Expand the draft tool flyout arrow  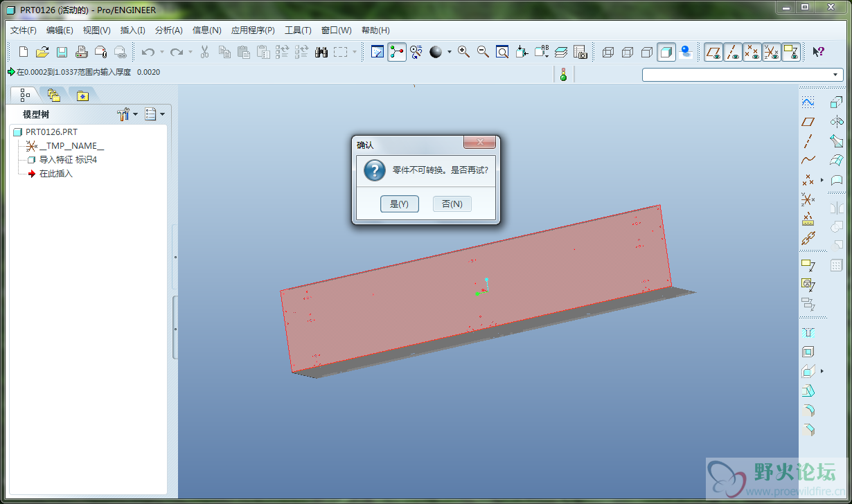coord(822,371)
